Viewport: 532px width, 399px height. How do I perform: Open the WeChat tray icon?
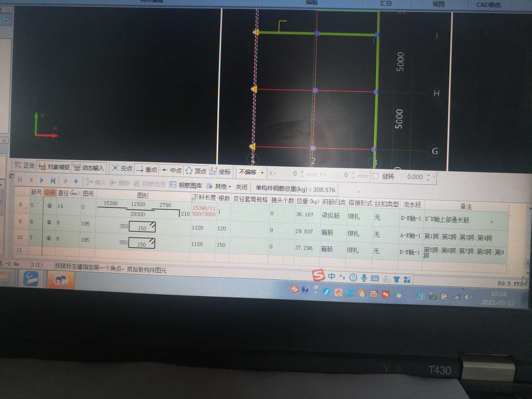pyautogui.click(x=397, y=295)
